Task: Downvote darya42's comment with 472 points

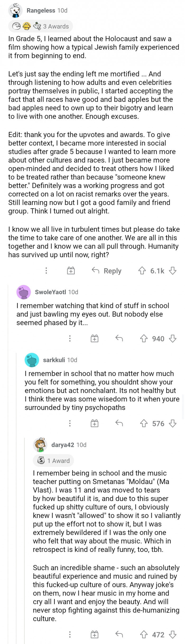Action: click(x=173, y=634)
